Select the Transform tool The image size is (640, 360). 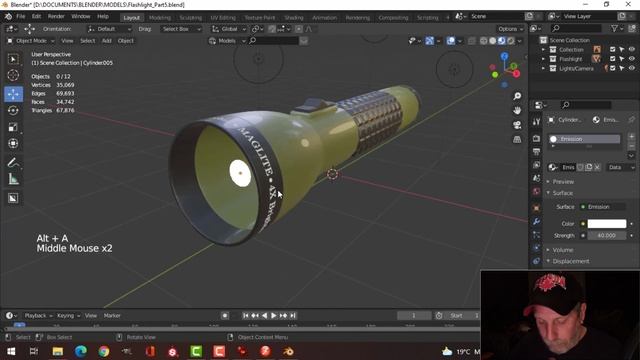(13, 143)
